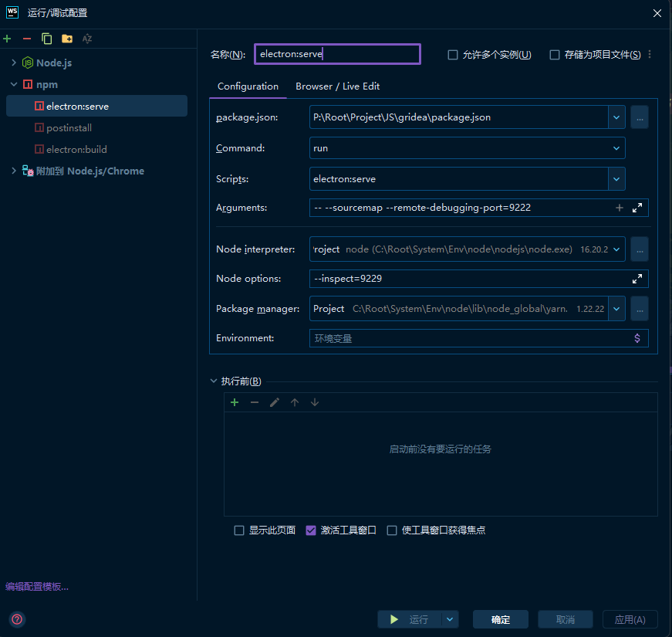Expand the Arguments field with the expand icon
This screenshot has height=637, width=672.
(x=637, y=208)
